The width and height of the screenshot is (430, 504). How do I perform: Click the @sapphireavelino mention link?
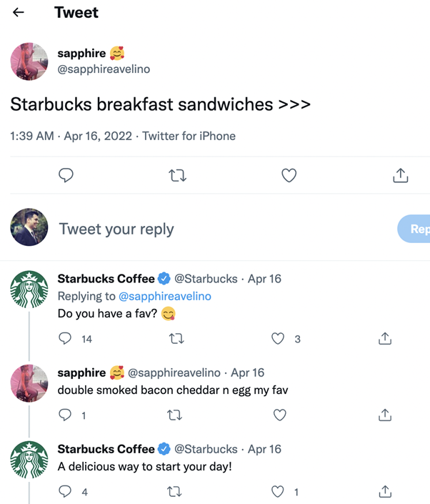(164, 296)
